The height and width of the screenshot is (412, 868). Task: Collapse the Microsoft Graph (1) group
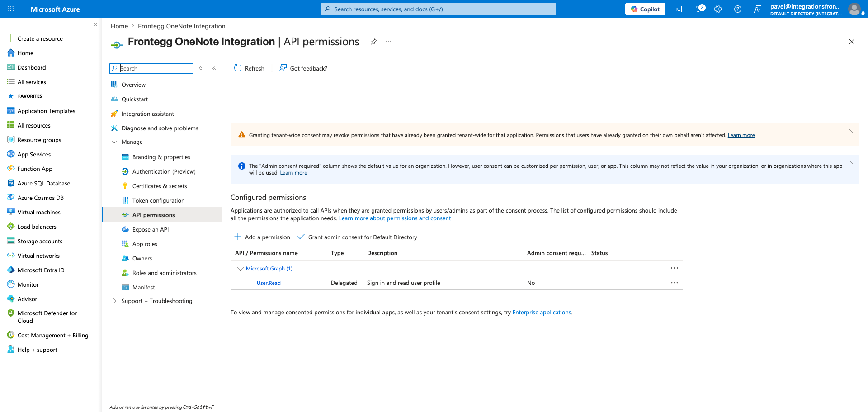pyautogui.click(x=241, y=269)
